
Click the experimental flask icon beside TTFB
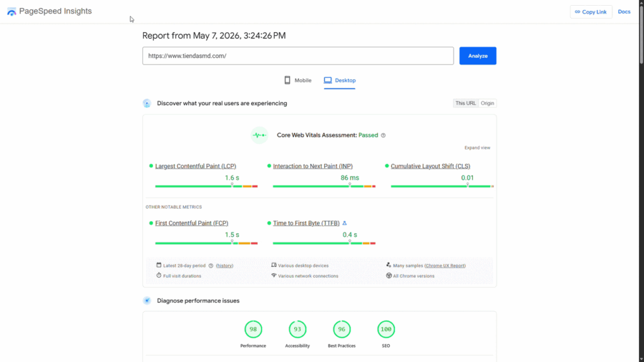(345, 223)
